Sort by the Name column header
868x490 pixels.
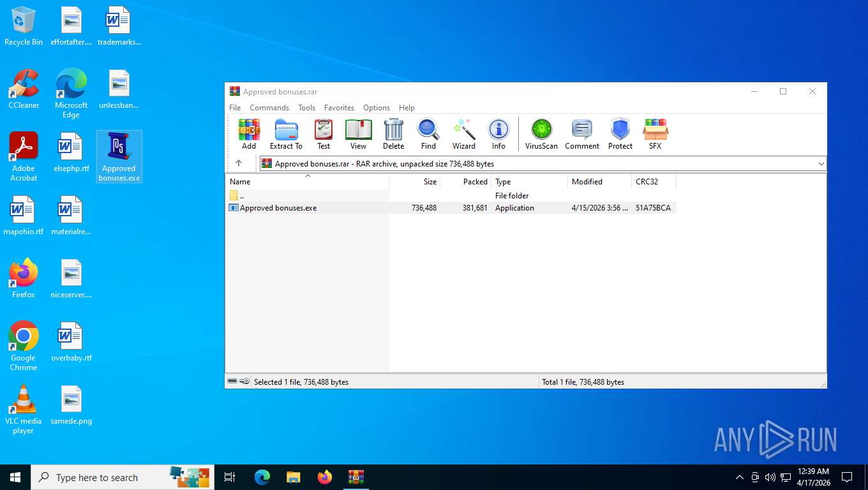pyautogui.click(x=307, y=182)
